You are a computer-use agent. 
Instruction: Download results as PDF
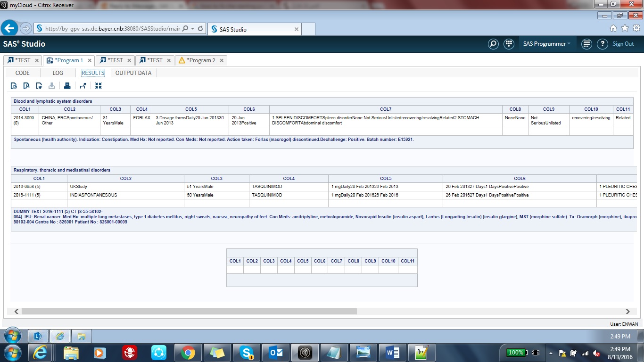pyautogui.click(x=26, y=85)
